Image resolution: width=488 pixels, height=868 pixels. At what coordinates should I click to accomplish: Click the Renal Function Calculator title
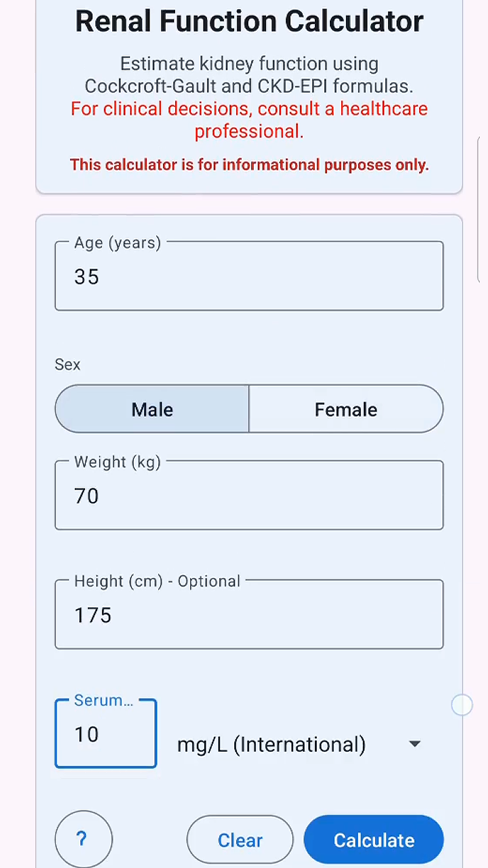pos(249,22)
